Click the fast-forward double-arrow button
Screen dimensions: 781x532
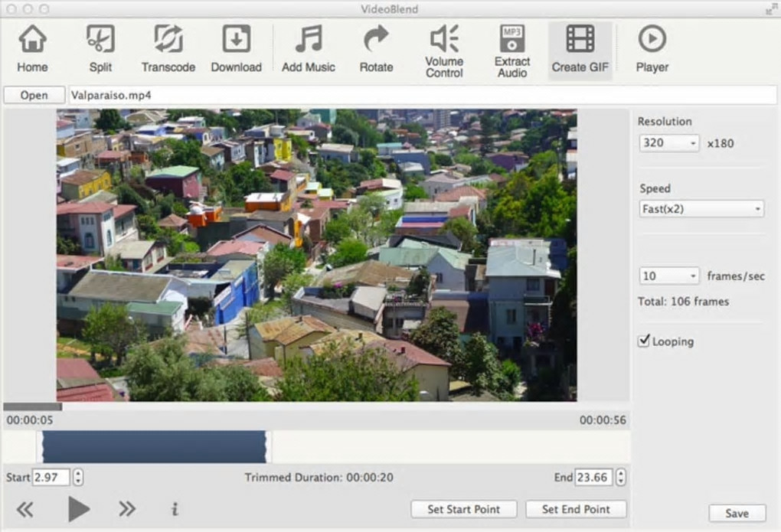point(127,509)
